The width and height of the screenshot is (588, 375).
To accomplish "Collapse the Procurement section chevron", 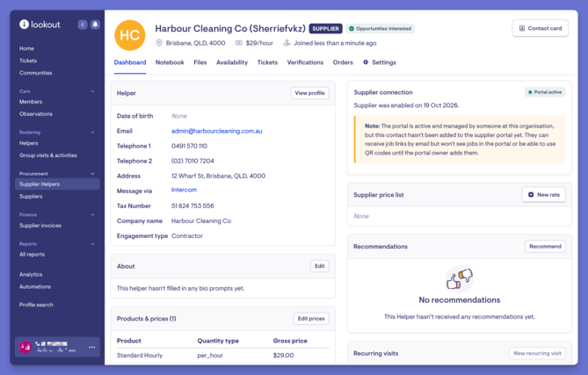I will click(x=92, y=174).
